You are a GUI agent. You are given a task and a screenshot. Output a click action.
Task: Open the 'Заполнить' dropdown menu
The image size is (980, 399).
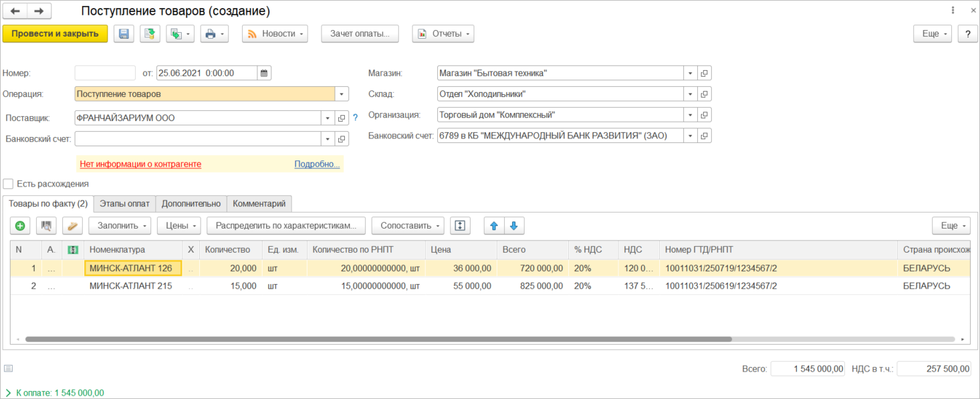(x=120, y=226)
